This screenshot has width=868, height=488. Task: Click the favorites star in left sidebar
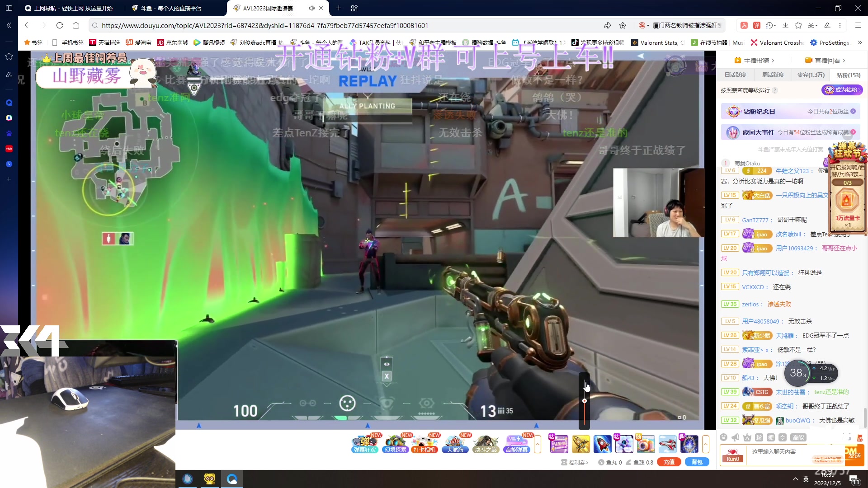tap(9, 56)
